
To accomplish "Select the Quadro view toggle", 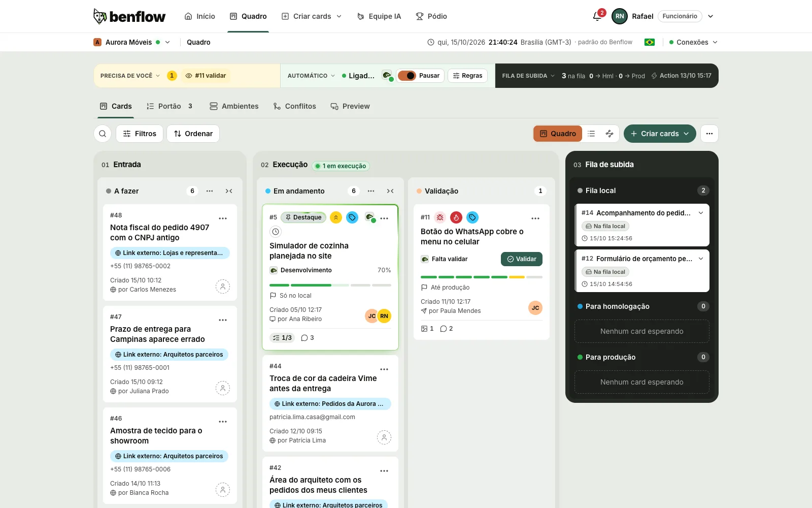I will [x=558, y=134].
